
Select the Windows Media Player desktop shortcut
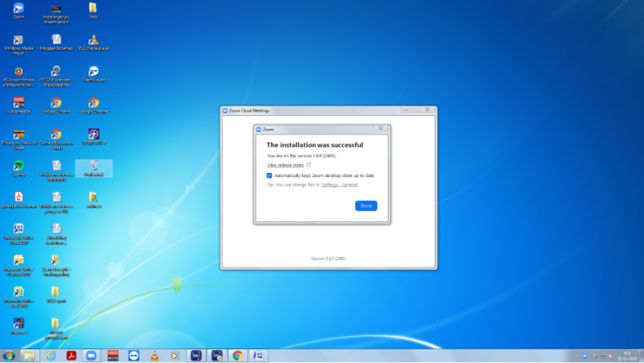click(19, 45)
